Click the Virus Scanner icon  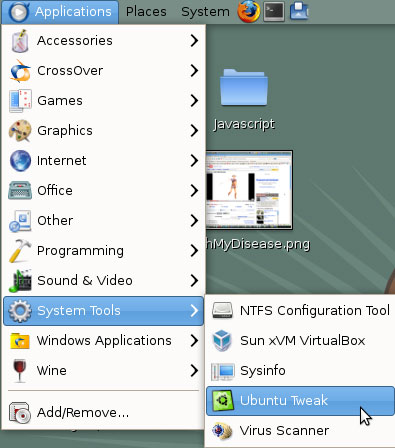(222, 431)
